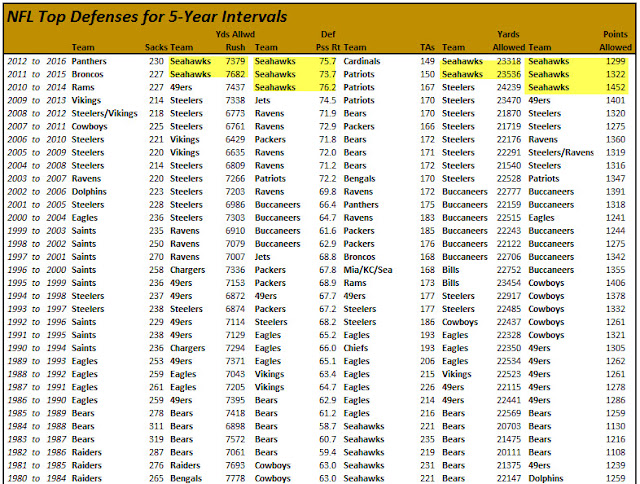Viewport: 640px width, 484px height.
Task: Select 'Jets' in the 2009 to 2013 row
Action: [x=262, y=100]
